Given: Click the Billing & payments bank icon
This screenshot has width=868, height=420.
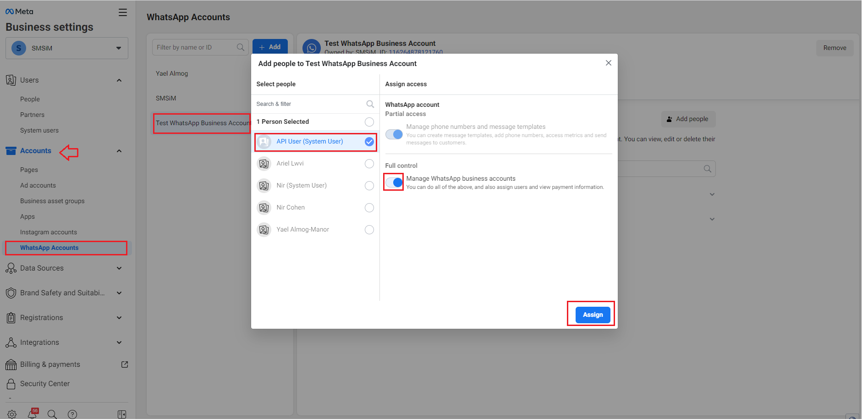Looking at the screenshot, I should [11, 365].
